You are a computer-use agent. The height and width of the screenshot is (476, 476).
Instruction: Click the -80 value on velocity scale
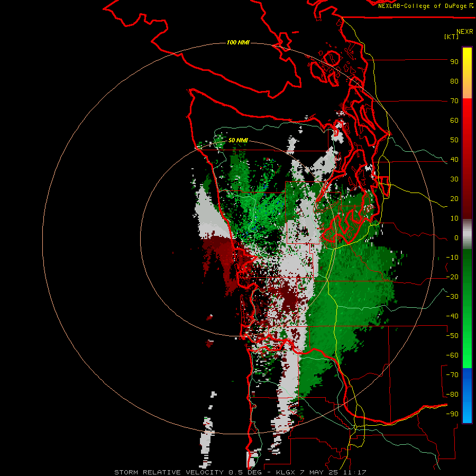tap(452, 395)
